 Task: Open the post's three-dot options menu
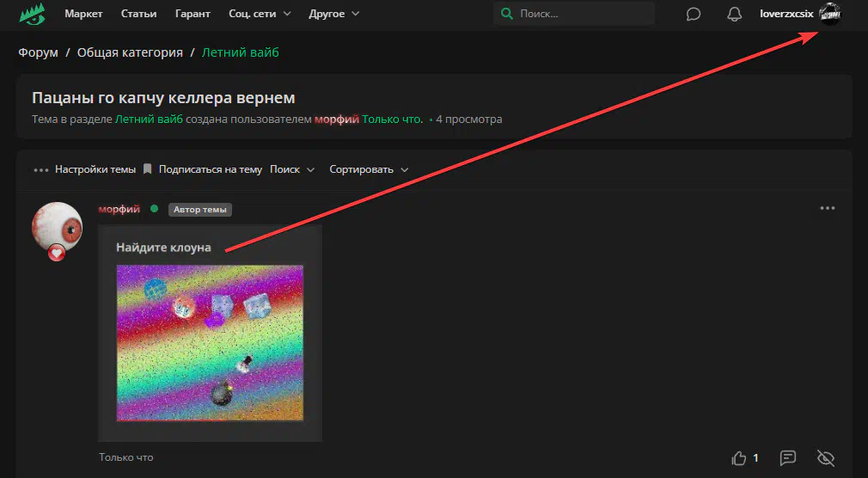coord(828,208)
